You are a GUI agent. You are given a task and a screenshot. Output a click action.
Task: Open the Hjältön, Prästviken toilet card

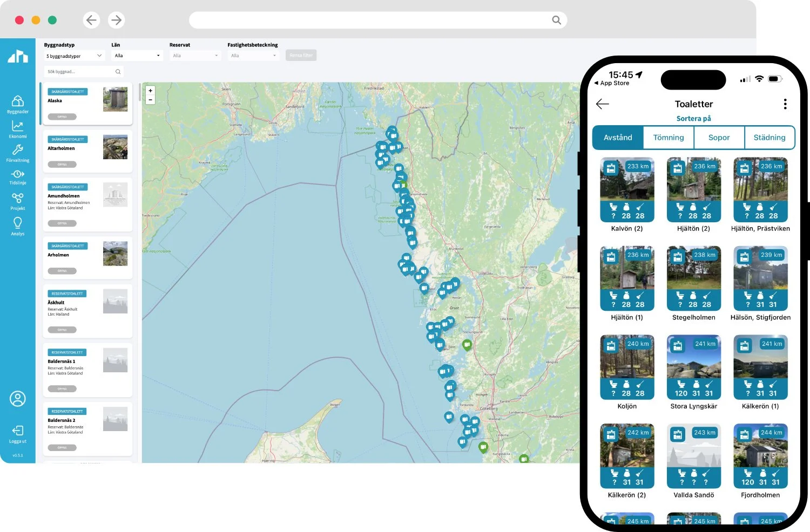click(x=760, y=195)
